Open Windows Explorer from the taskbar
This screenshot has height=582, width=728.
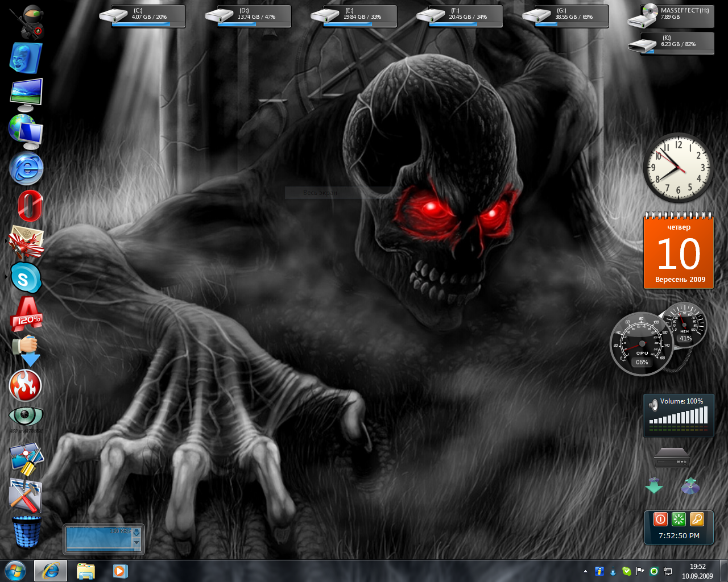point(86,571)
